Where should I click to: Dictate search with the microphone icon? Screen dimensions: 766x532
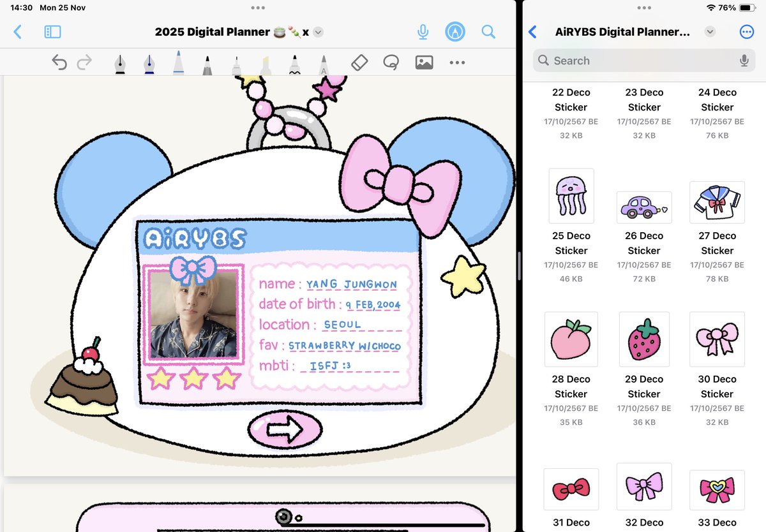click(x=744, y=61)
